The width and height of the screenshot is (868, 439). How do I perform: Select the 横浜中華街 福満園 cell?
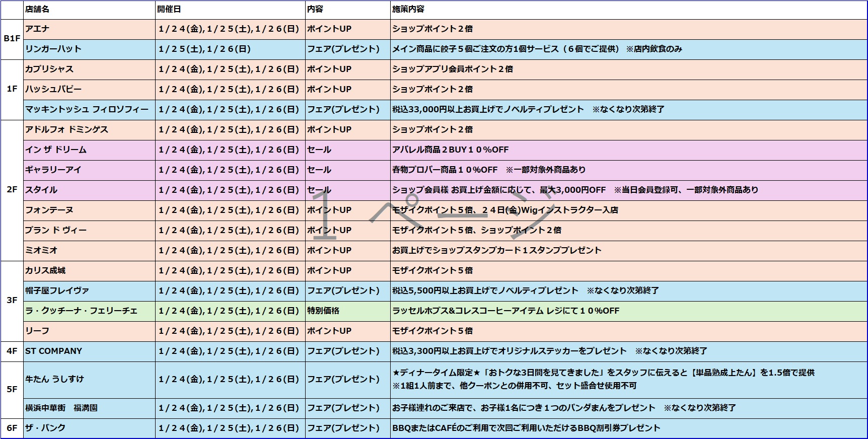(x=89, y=408)
